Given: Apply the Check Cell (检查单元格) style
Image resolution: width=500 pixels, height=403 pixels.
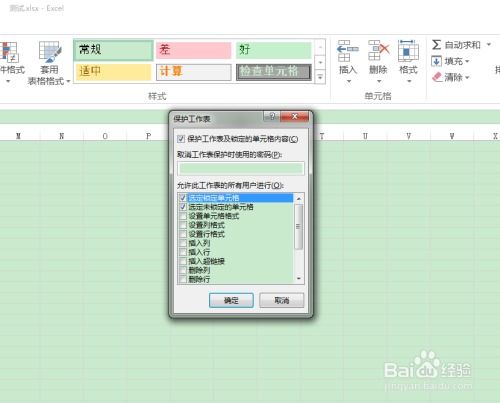Looking at the screenshot, I should pyautogui.click(x=274, y=72).
